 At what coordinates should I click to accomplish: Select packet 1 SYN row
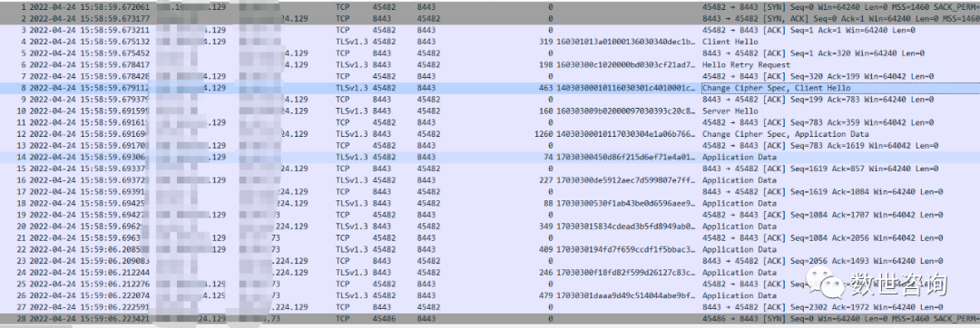[490, 6]
